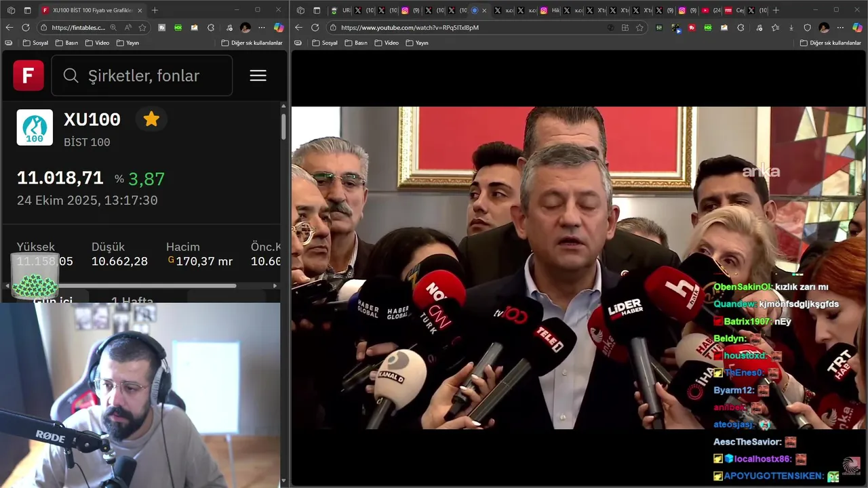Click the Düşük value 10.662,28
868x488 pixels.
(x=119, y=262)
